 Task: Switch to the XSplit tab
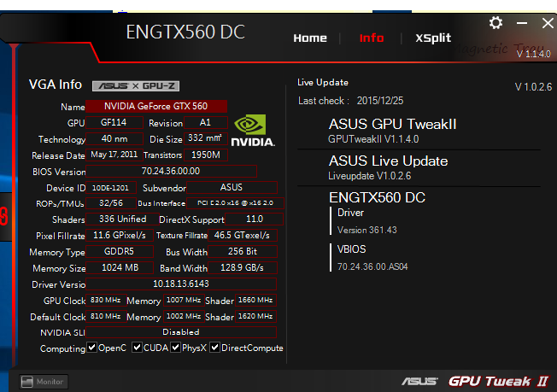433,38
